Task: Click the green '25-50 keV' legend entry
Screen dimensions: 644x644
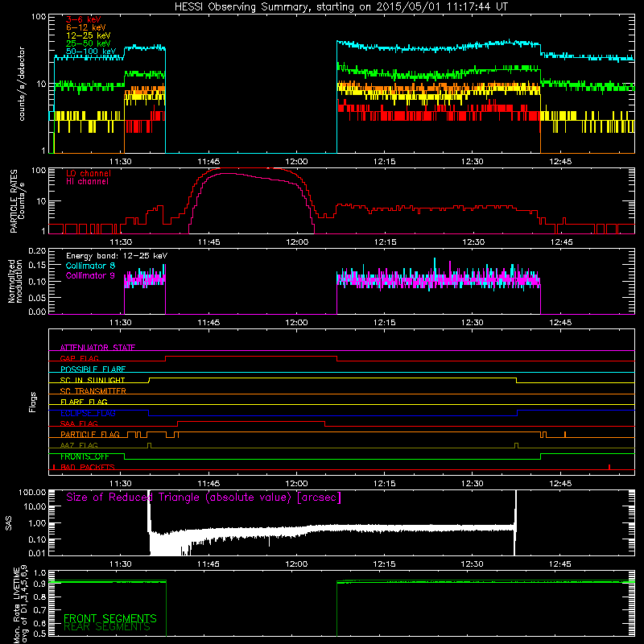Action: pyautogui.click(x=89, y=43)
